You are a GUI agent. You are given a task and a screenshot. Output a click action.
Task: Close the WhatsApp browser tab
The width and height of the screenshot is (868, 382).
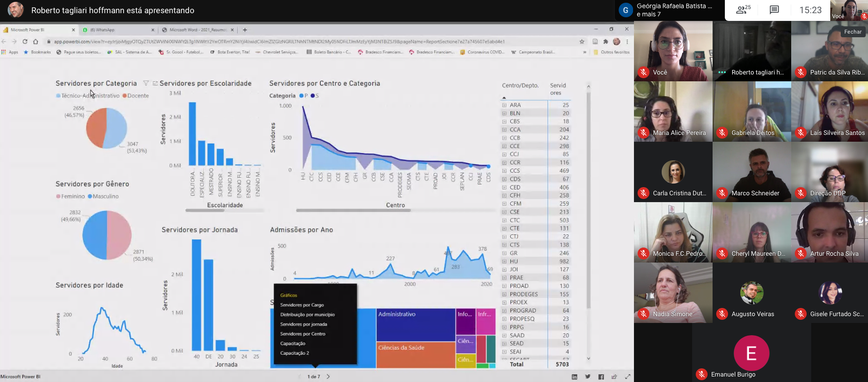(153, 30)
